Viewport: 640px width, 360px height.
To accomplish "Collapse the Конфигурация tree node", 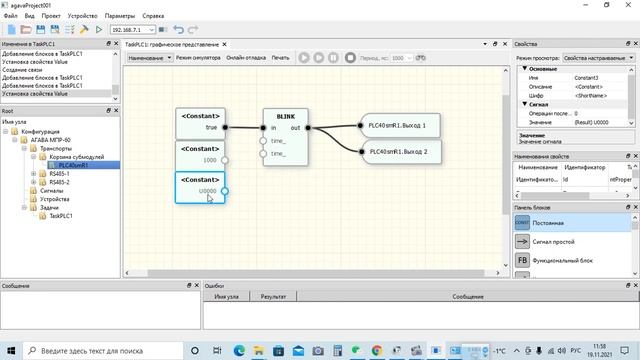I will pyautogui.click(x=6, y=131).
